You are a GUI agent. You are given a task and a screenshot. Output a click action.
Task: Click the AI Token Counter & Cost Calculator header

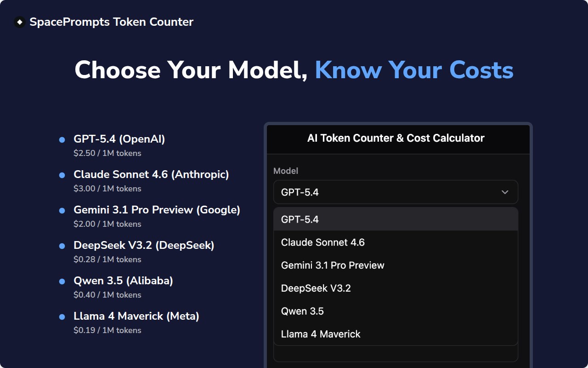point(396,138)
